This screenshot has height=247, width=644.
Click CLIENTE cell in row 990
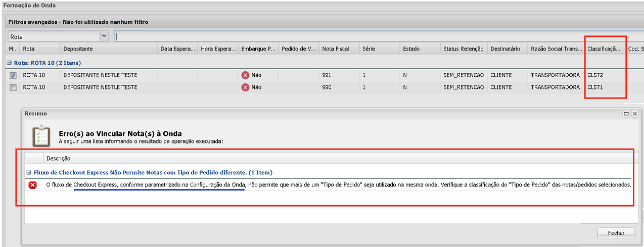point(508,87)
